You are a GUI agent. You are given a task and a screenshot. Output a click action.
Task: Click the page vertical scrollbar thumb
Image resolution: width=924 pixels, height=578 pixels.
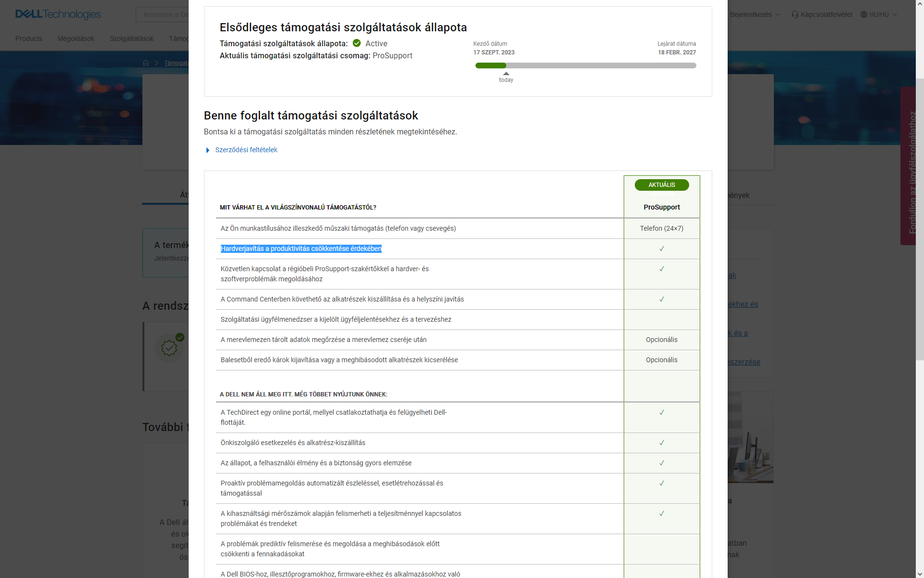[920, 219]
